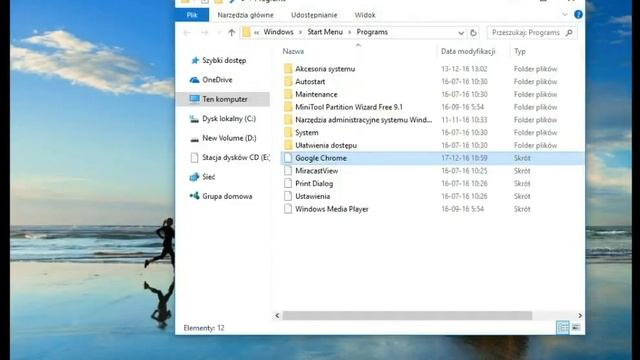Sort by the Typ column header
The width and height of the screenshot is (640, 360).
[x=520, y=51]
